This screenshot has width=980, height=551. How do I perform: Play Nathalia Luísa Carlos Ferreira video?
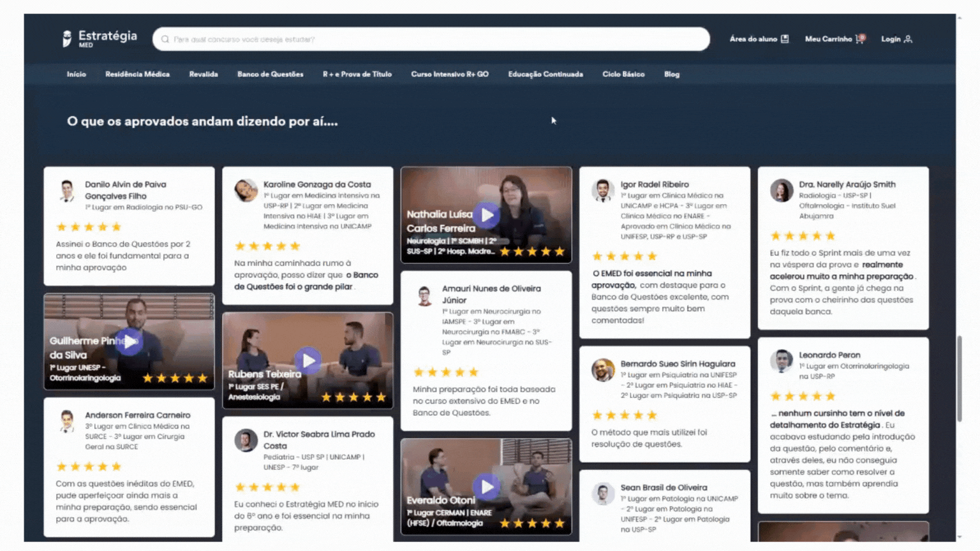tap(487, 216)
